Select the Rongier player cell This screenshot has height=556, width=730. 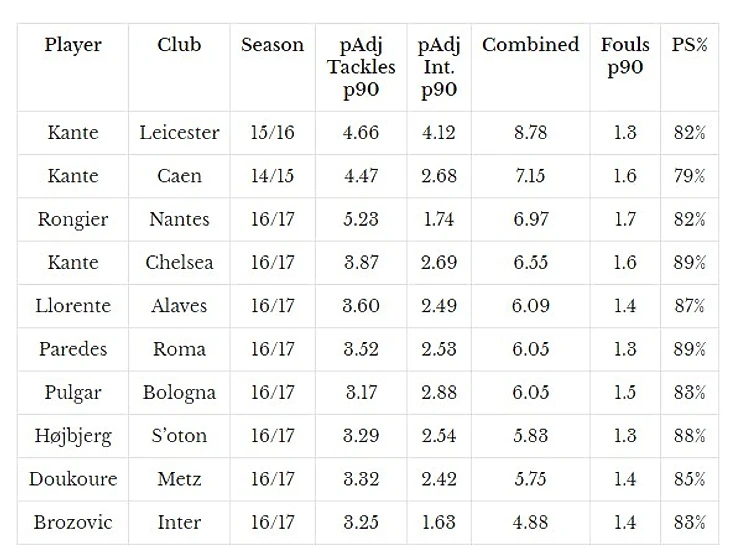click(73, 219)
